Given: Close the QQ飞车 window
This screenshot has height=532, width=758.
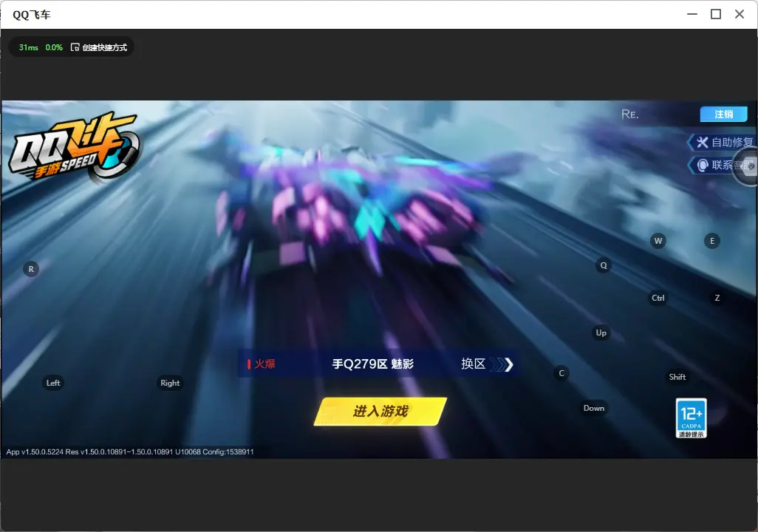Looking at the screenshot, I should (740, 14).
